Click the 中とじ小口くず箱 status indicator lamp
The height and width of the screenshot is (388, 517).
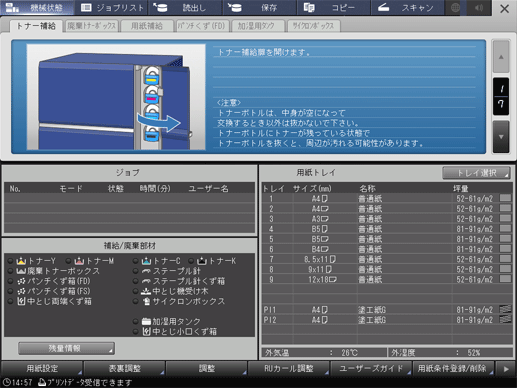pyautogui.click(x=135, y=332)
